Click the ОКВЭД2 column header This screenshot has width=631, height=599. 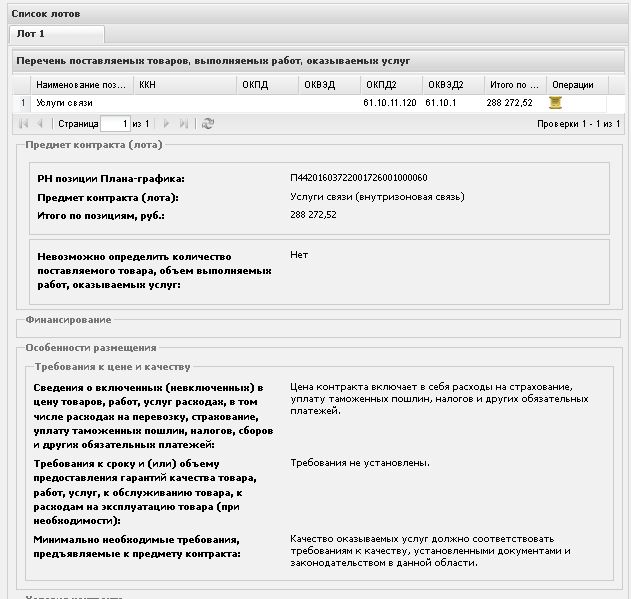(453, 85)
